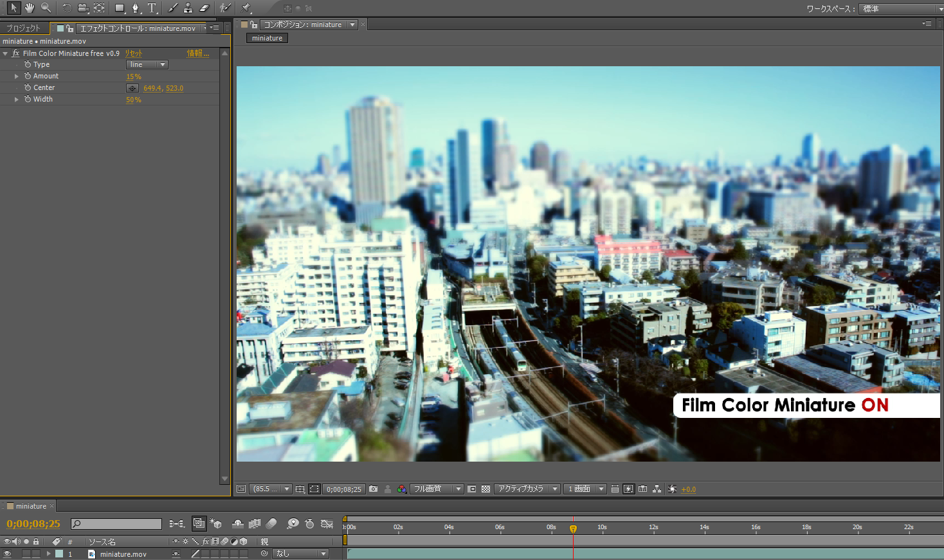Select the Selection arrow tool

pyautogui.click(x=14, y=8)
